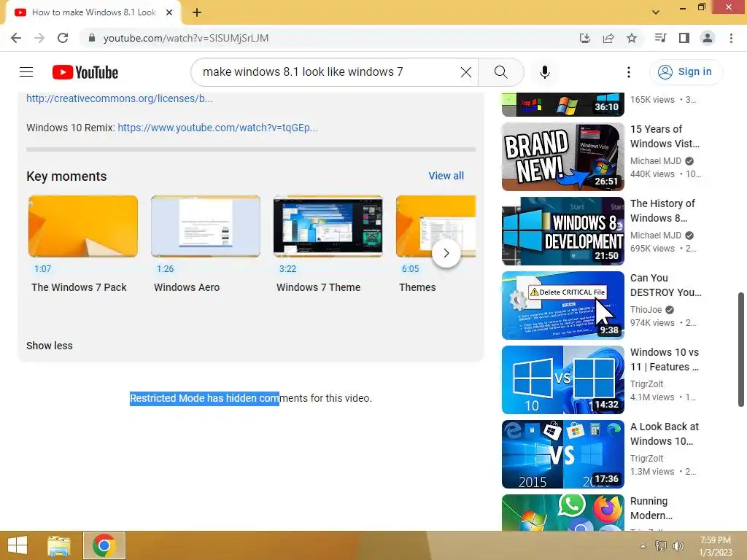Open Chrome three-dot menu

(731, 38)
